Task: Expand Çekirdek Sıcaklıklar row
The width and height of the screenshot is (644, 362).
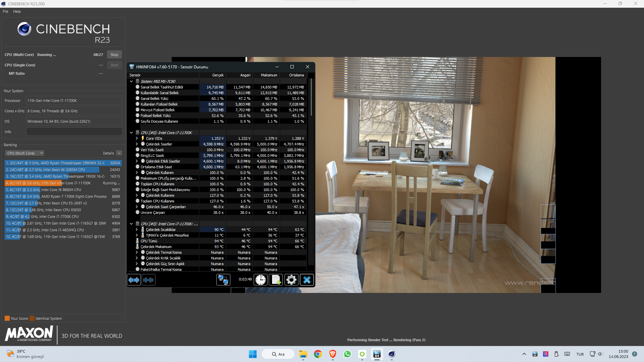Action: click(137, 230)
